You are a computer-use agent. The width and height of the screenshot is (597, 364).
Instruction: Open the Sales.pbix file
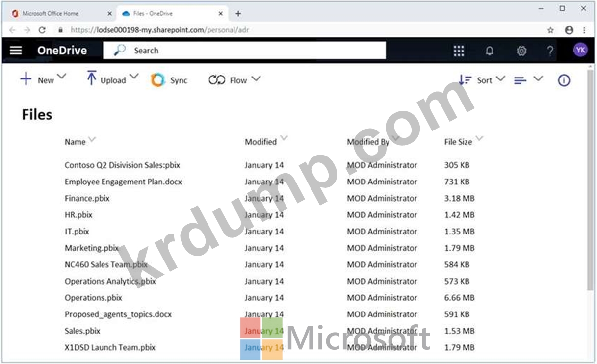82,331
